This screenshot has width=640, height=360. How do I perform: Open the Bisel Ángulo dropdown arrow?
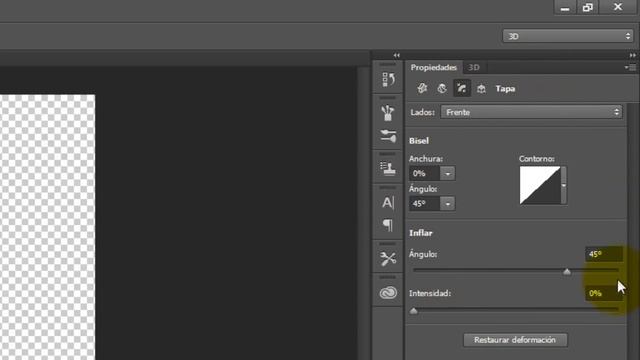[448, 203]
